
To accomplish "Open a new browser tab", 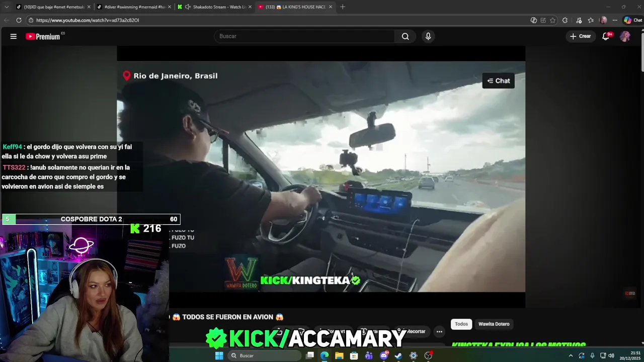I will [343, 7].
